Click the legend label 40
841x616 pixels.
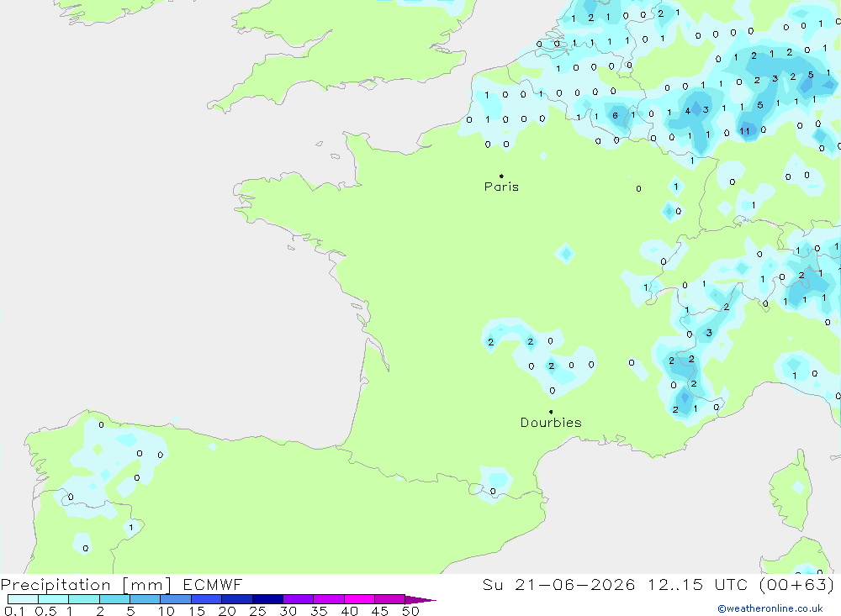pyautogui.click(x=350, y=611)
